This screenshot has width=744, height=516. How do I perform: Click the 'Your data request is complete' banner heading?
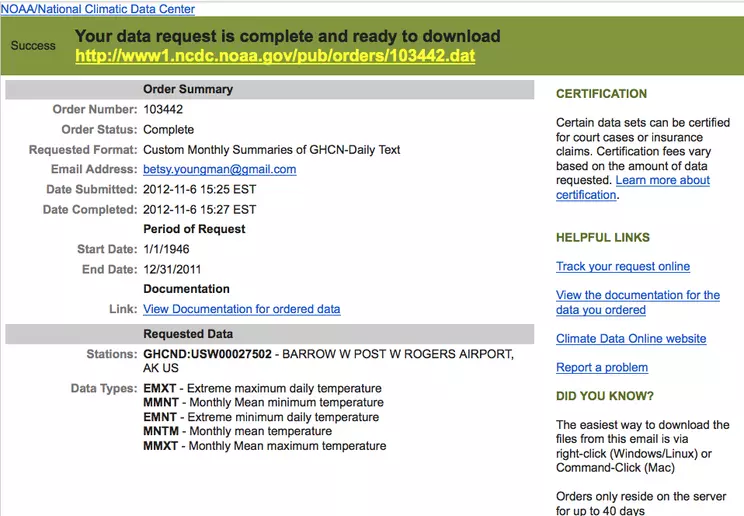tap(288, 36)
